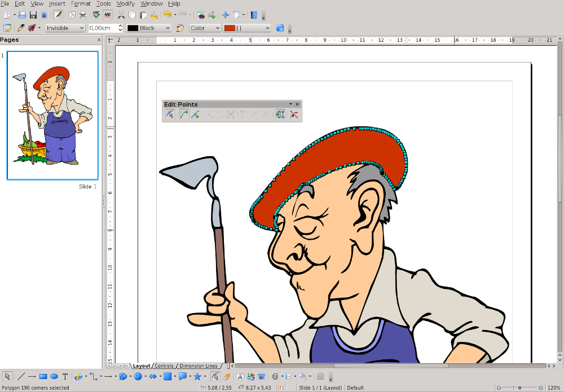Screen dimensions: 564x392
Task: Click the Paste clipboard icon
Action: coord(143,15)
